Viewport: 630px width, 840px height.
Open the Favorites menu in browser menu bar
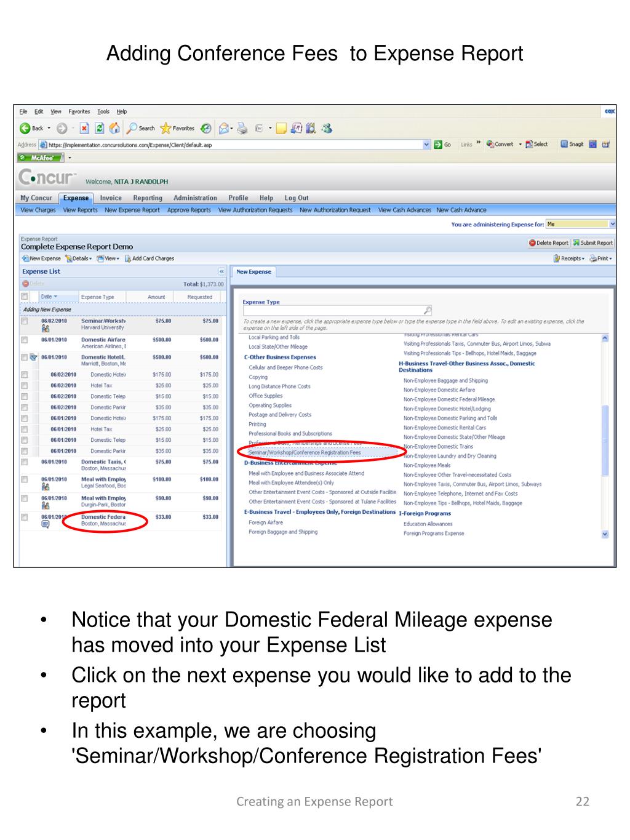click(79, 112)
